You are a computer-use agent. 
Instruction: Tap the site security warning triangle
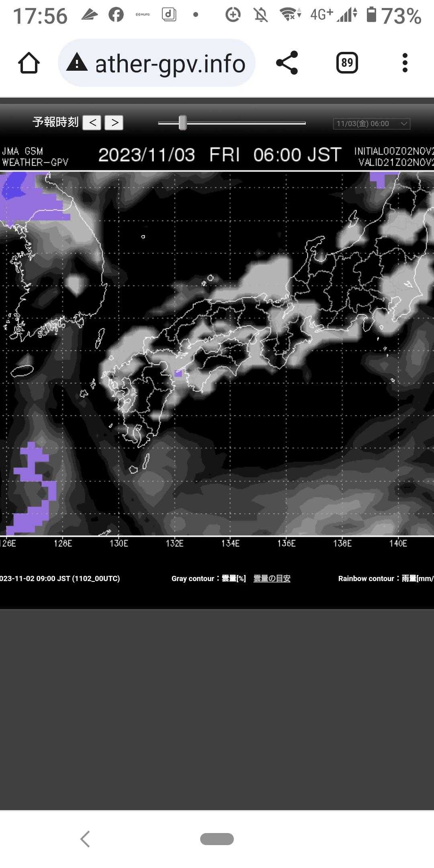(77, 63)
